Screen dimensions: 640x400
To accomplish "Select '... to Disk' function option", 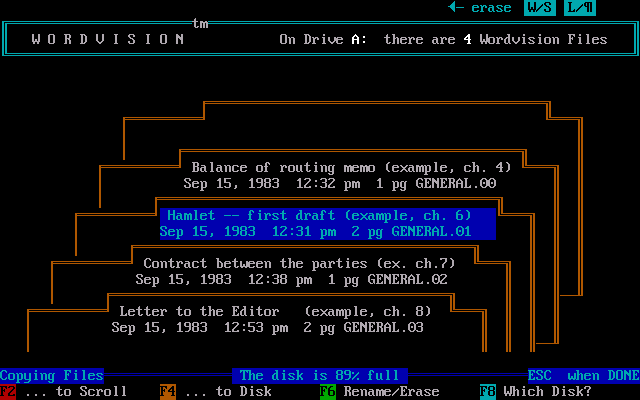I will 228,391.
